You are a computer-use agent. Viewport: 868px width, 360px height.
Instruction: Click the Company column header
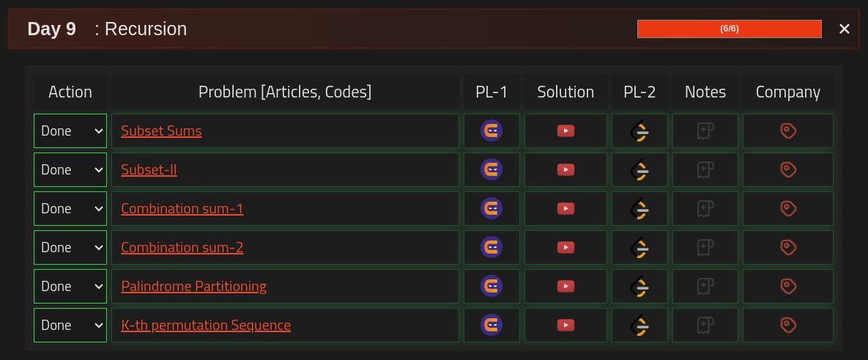click(x=787, y=92)
